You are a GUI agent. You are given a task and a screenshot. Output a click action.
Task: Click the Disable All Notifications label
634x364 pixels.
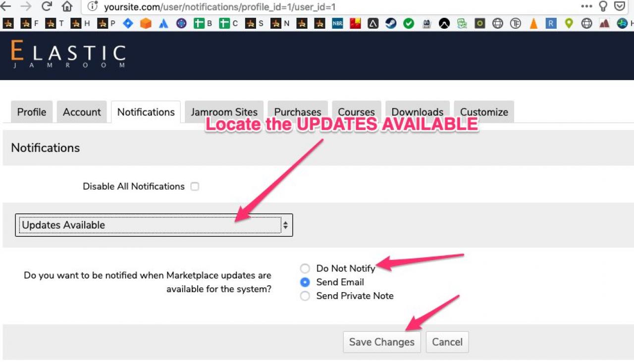tap(134, 187)
